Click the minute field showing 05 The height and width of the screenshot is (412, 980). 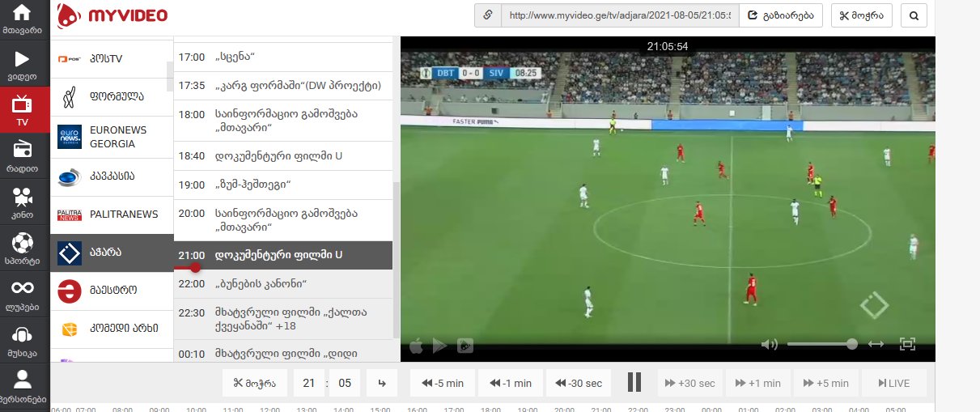pos(346,384)
